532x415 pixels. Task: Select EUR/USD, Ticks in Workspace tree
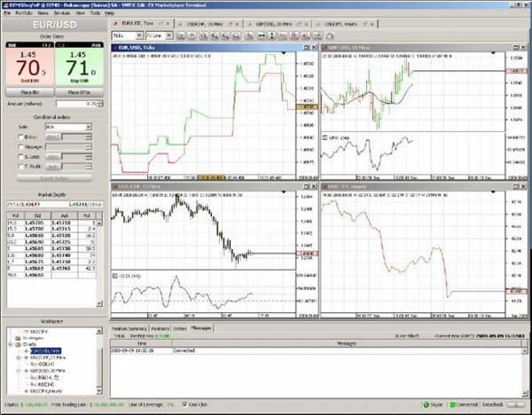tap(46, 351)
